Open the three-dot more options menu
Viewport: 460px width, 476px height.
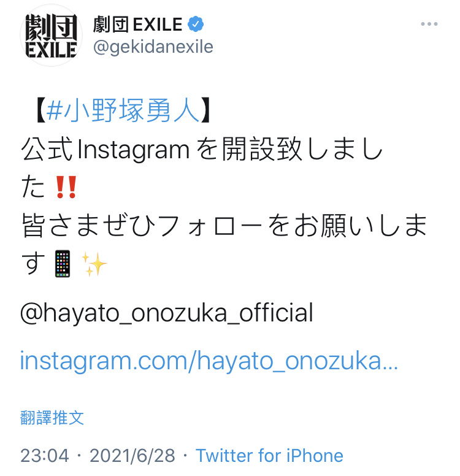pyautogui.click(x=429, y=24)
